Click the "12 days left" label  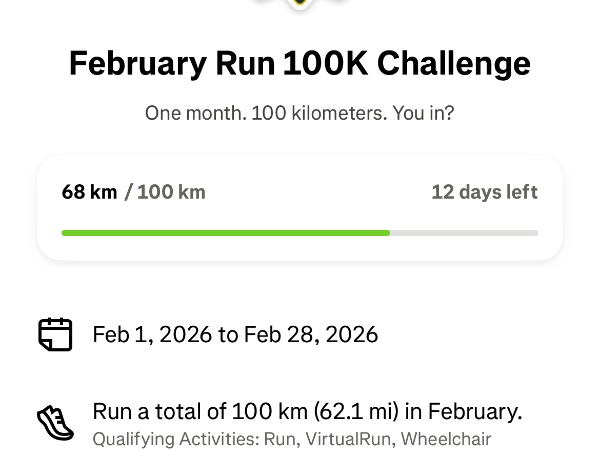(484, 192)
